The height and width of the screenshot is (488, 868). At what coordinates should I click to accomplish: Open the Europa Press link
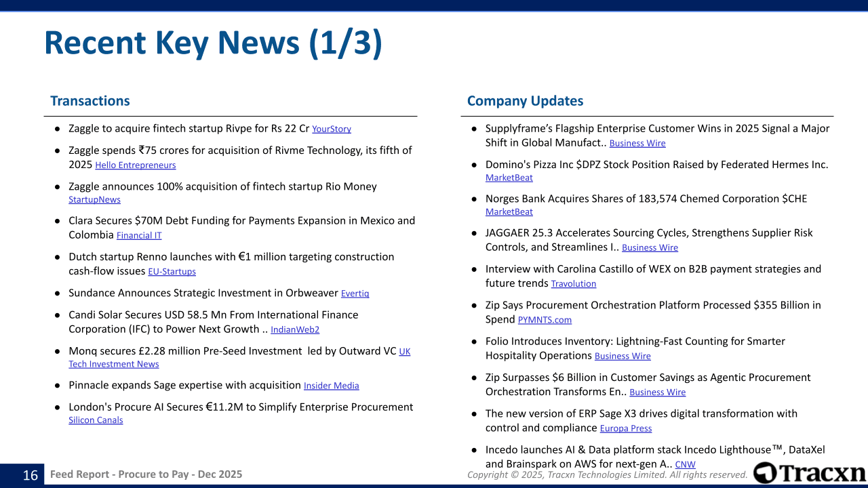625,428
